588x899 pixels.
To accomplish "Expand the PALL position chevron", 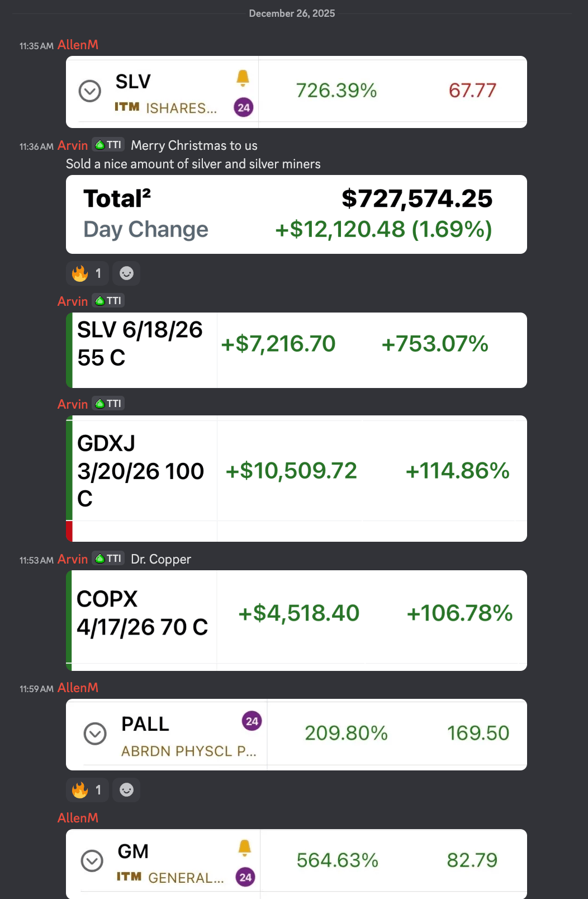I will pyautogui.click(x=95, y=734).
